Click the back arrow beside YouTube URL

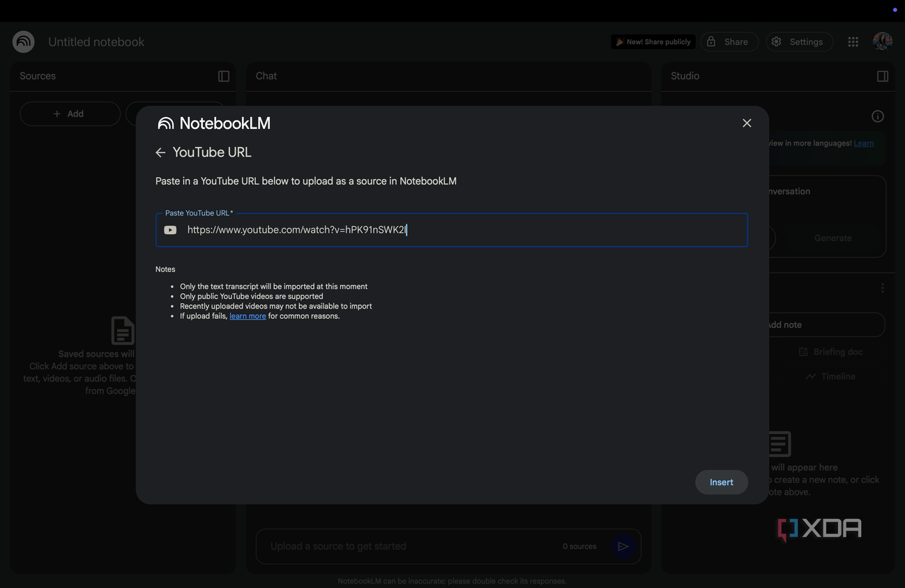coord(160,153)
